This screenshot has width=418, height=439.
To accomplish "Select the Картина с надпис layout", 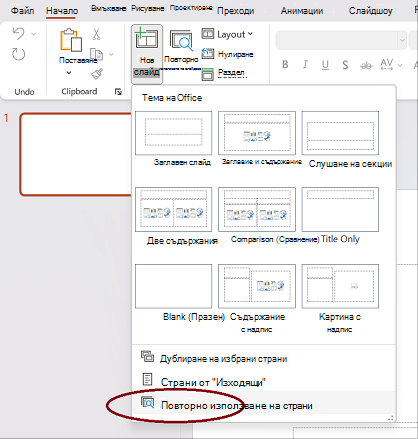I will (x=340, y=286).
